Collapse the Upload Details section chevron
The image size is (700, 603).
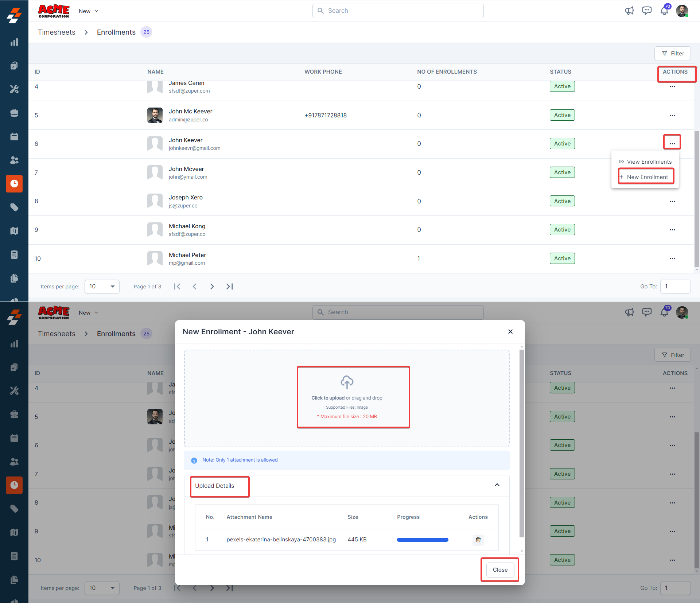coord(497,485)
